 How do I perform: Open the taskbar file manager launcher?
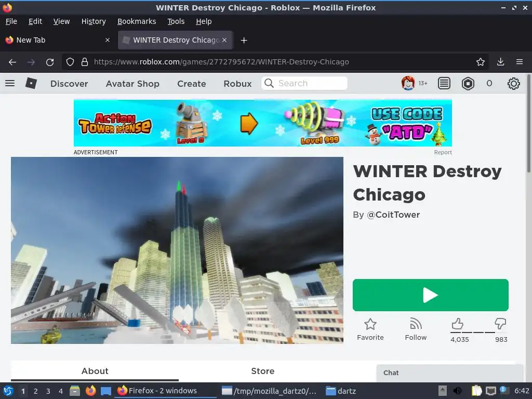tap(75, 391)
